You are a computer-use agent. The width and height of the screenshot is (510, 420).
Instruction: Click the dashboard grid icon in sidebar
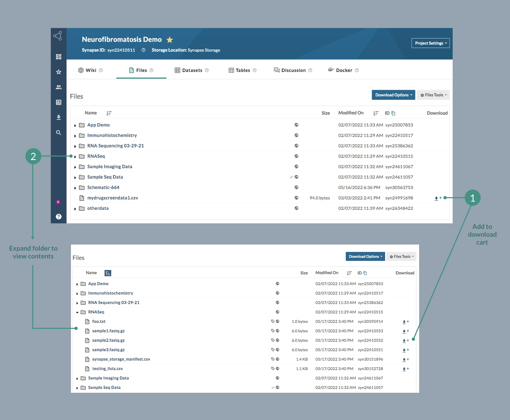[x=58, y=56]
